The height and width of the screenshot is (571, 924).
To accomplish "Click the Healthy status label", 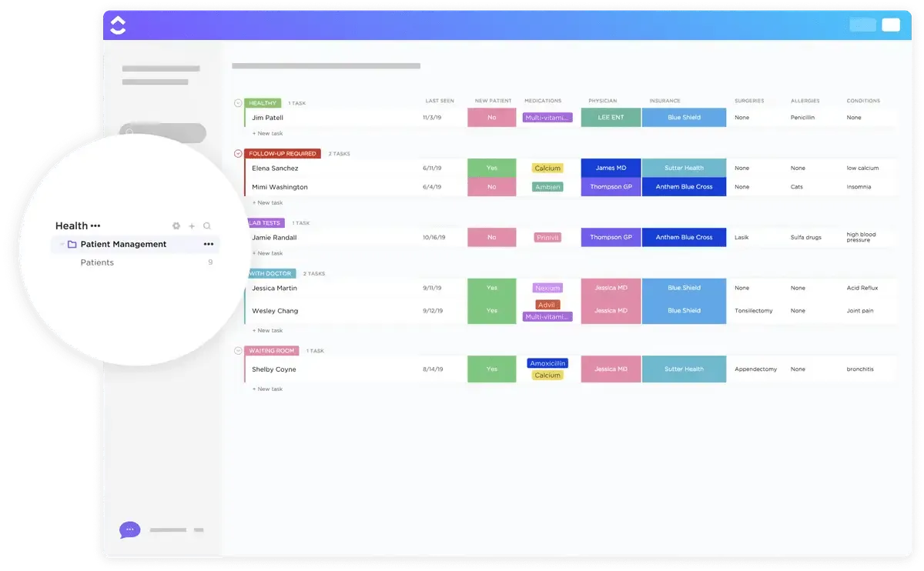I will [x=263, y=103].
